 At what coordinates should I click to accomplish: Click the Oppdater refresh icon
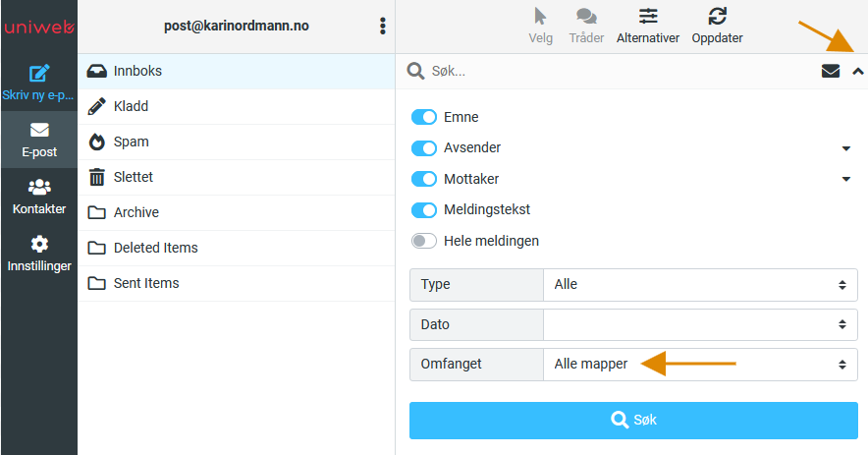click(717, 16)
